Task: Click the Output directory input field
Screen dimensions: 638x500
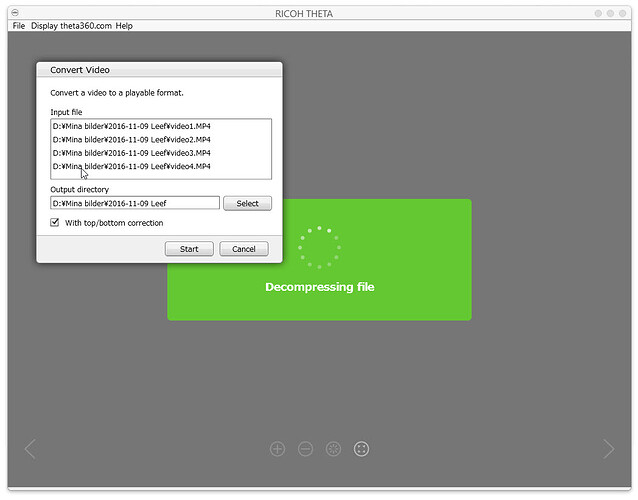Action: (x=135, y=203)
